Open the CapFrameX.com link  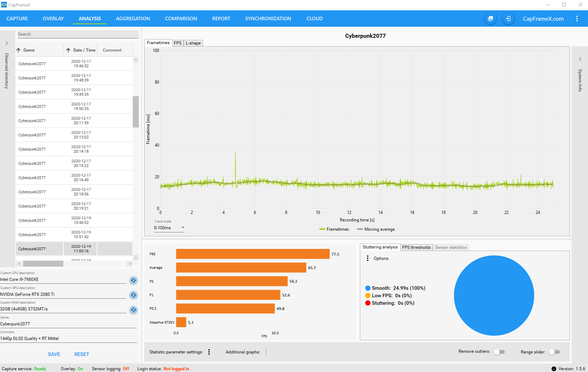click(543, 19)
